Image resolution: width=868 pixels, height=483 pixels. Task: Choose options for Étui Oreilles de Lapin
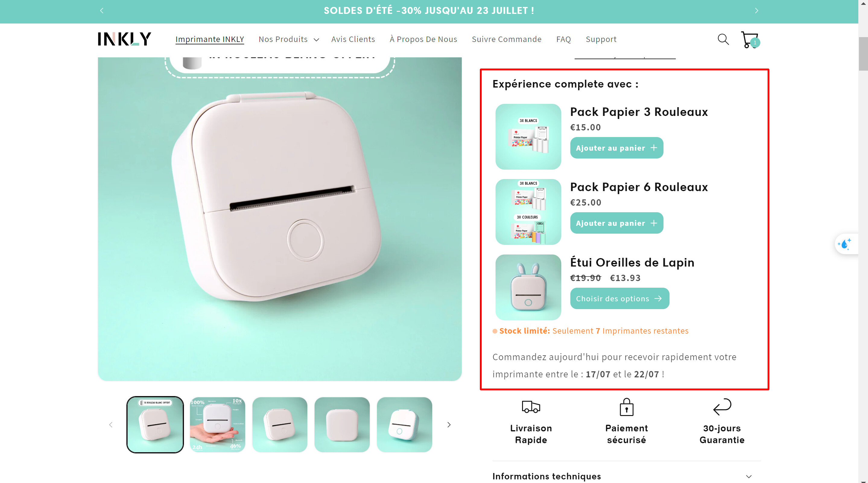tap(619, 299)
